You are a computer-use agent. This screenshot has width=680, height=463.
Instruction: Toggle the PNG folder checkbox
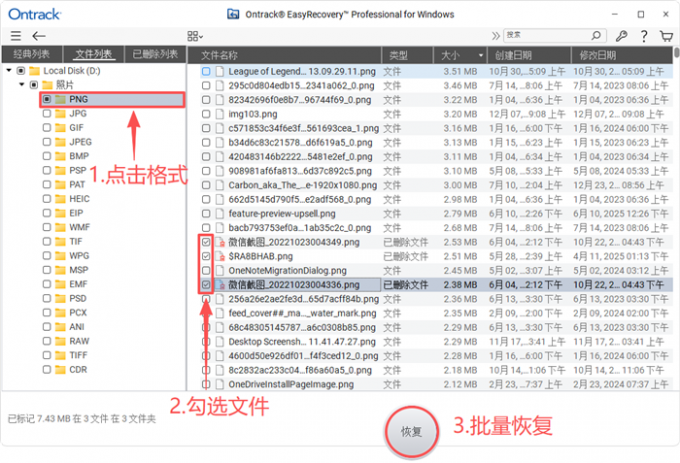click(47, 99)
